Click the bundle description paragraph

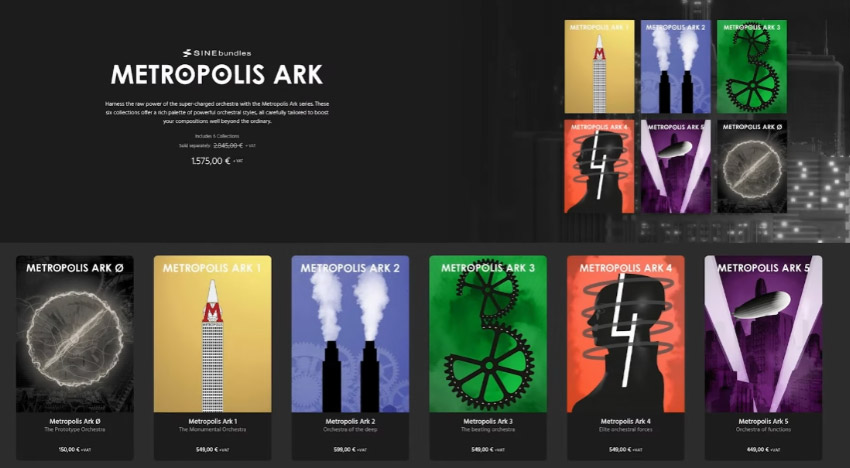click(217, 112)
